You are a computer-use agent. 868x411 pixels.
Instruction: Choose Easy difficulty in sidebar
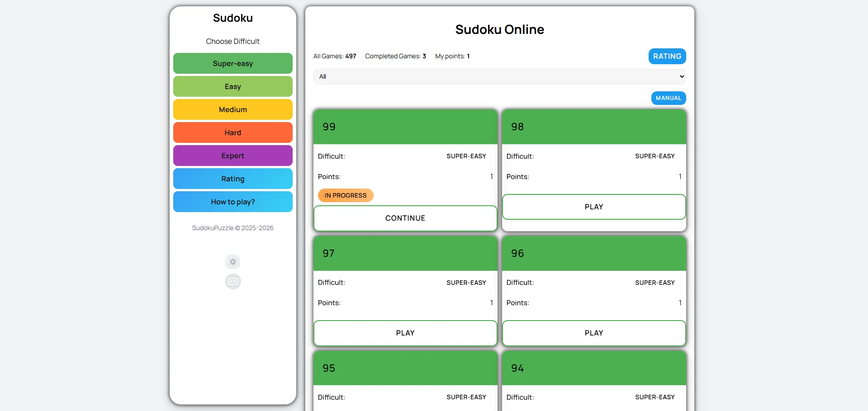tap(232, 86)
